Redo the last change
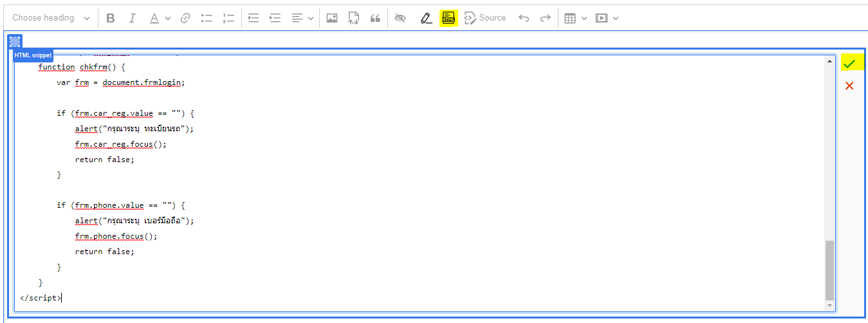The width and height of the screenshot is (868, 323). point(546,18)
